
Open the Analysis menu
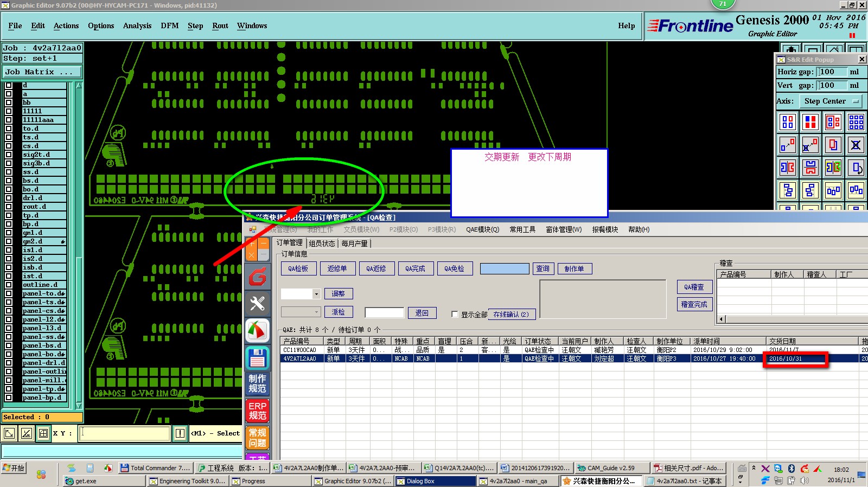[137, 25]
